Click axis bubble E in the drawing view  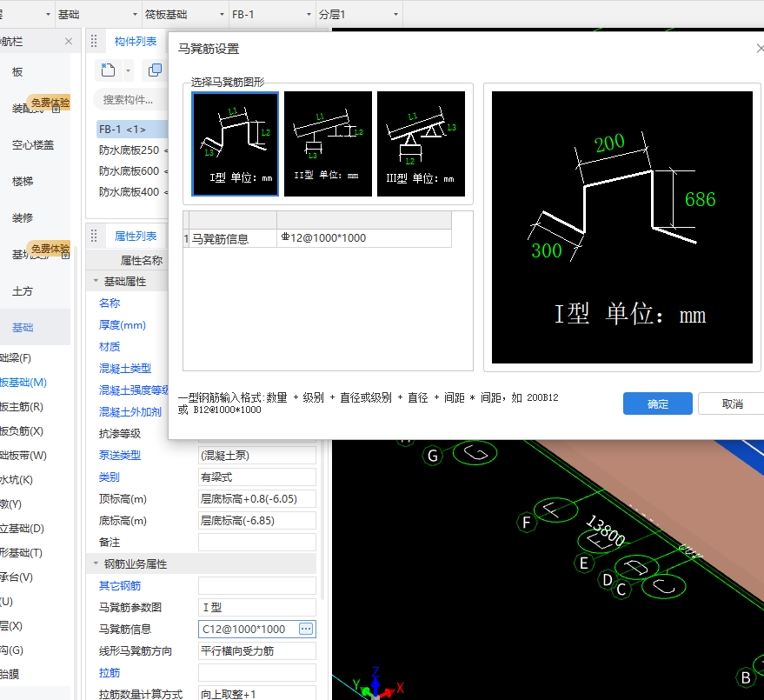(584, 563)
